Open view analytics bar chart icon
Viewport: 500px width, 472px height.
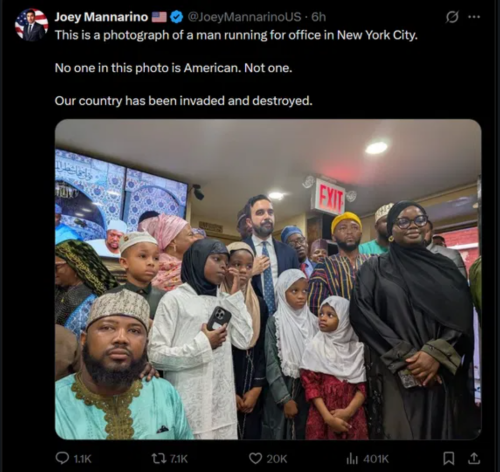[x=352, y=459]
